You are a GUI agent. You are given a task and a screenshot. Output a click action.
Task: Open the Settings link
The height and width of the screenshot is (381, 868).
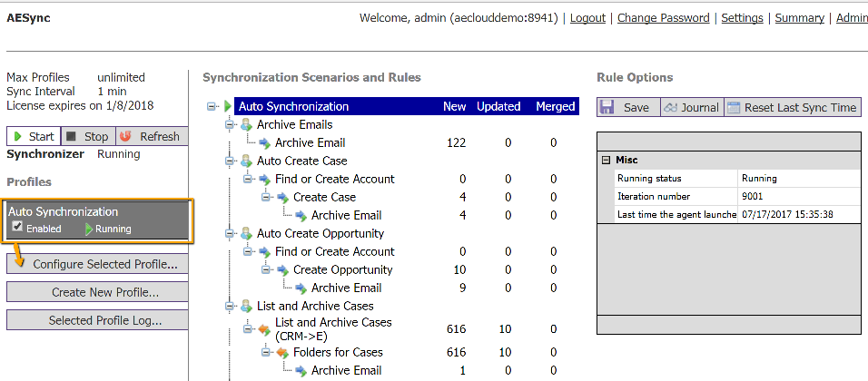[743, 18]
